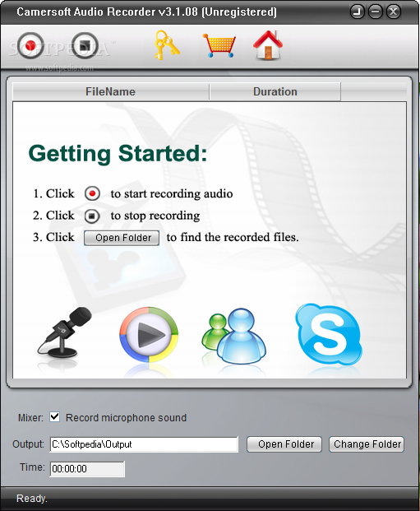Click the Output path input field
This screenshot has width=420, height=511.
coord(144,444)
